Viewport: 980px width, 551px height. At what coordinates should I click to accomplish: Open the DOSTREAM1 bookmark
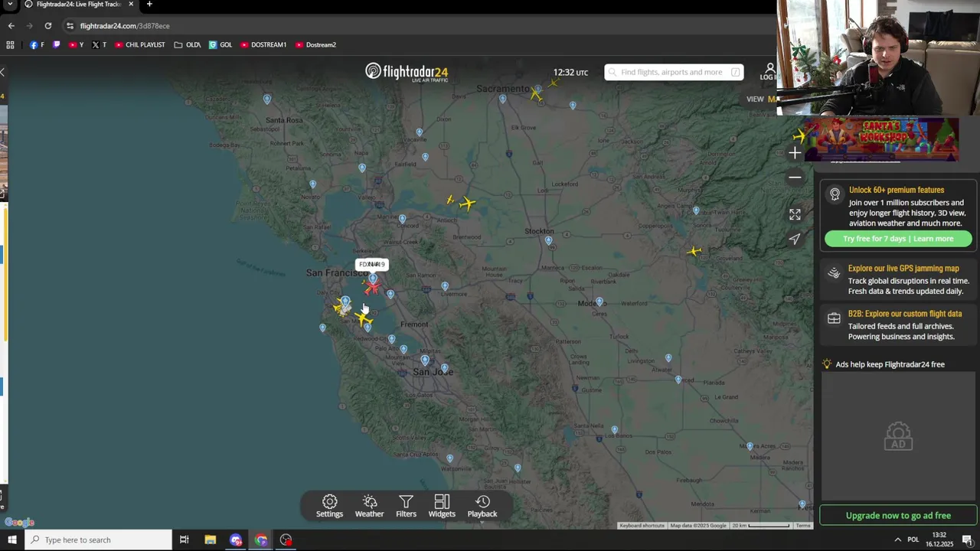pyautogui.click(x=263, y=44)
